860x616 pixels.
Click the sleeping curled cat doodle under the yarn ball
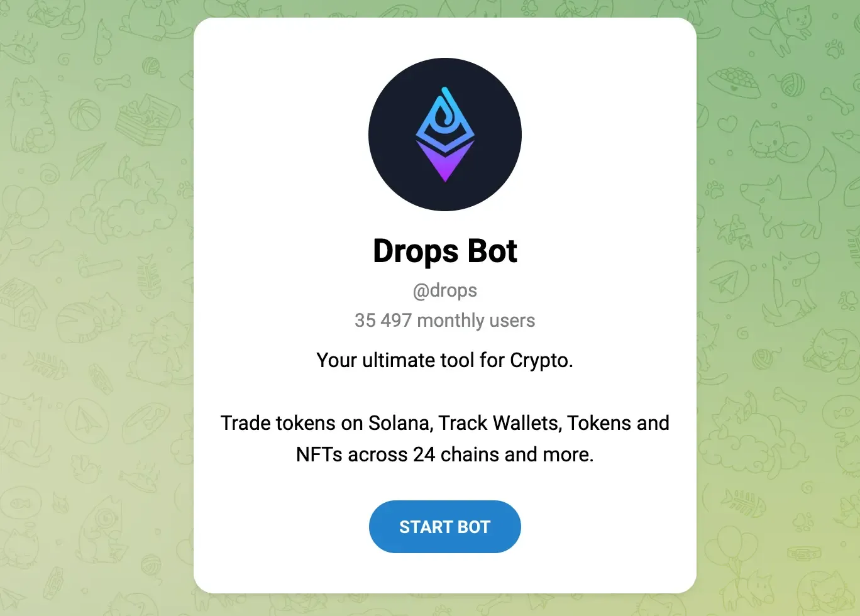click(x=778, y=141)
